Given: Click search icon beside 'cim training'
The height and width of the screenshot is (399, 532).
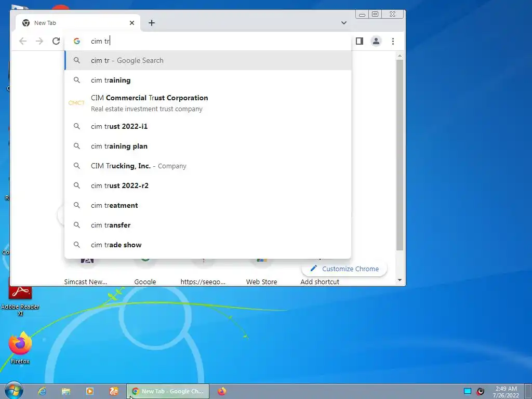Looking at the screenshot, I should pyautogui.click(x=77, y=80).
